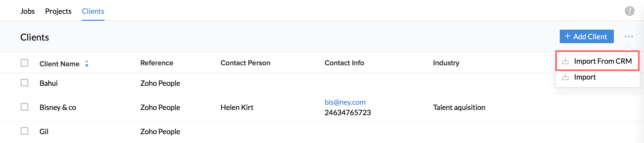Sort by Client Name arrows icon
644x143 pixels.
[x=87, y=64]
